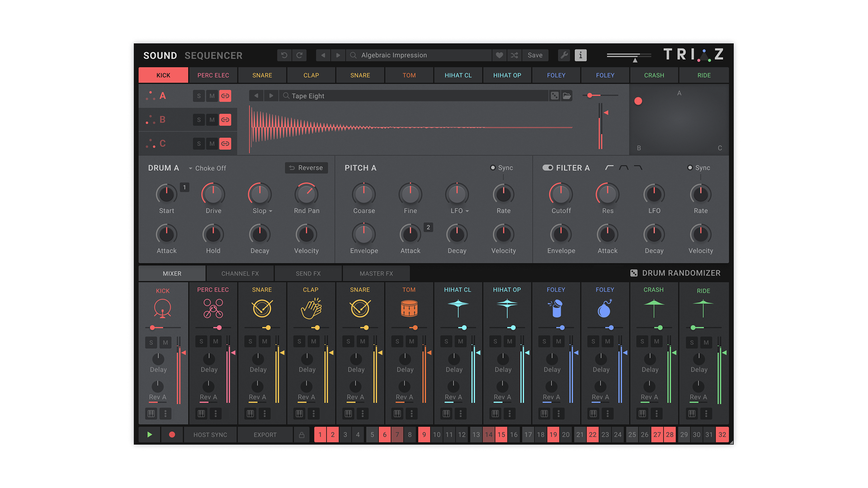Click the sample folder browse icon
This screenshot has width=868, height=488.
coord(567,96)
